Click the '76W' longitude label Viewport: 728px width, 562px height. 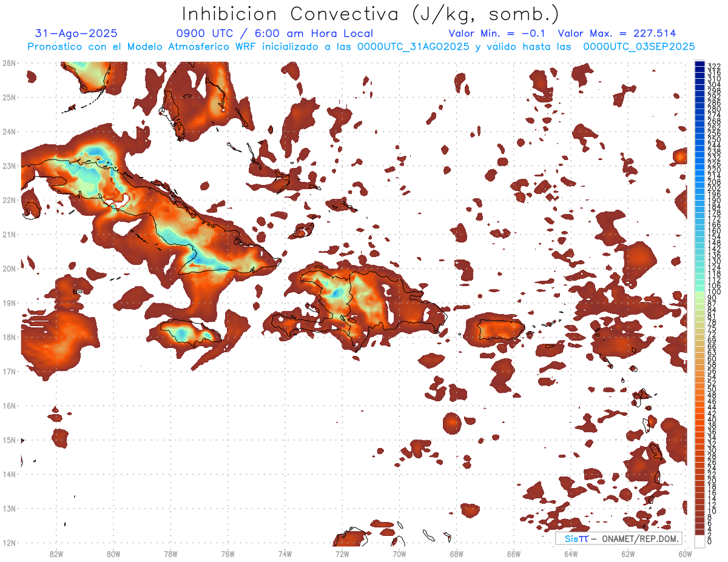(x=228, y=553)
